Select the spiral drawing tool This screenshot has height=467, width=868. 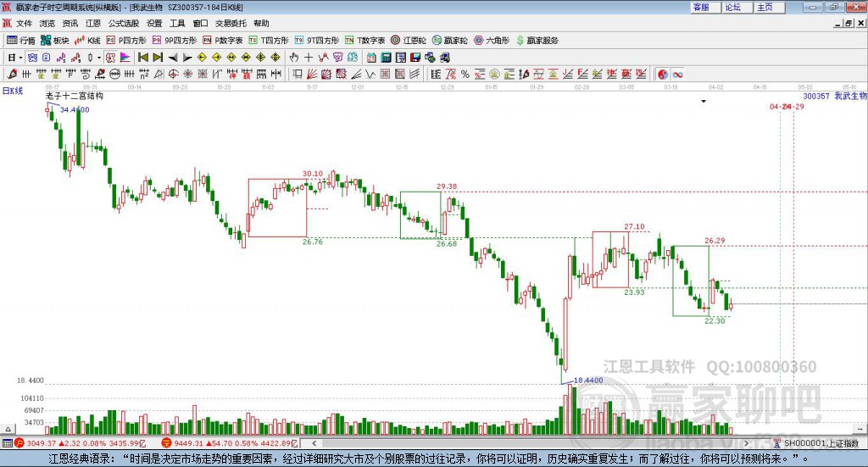click(x=86, y=74)
